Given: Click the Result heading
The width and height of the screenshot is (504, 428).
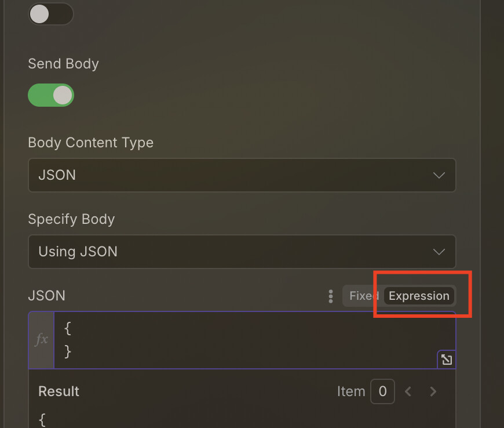Looking at the screenshot, I should pos(59,391).
